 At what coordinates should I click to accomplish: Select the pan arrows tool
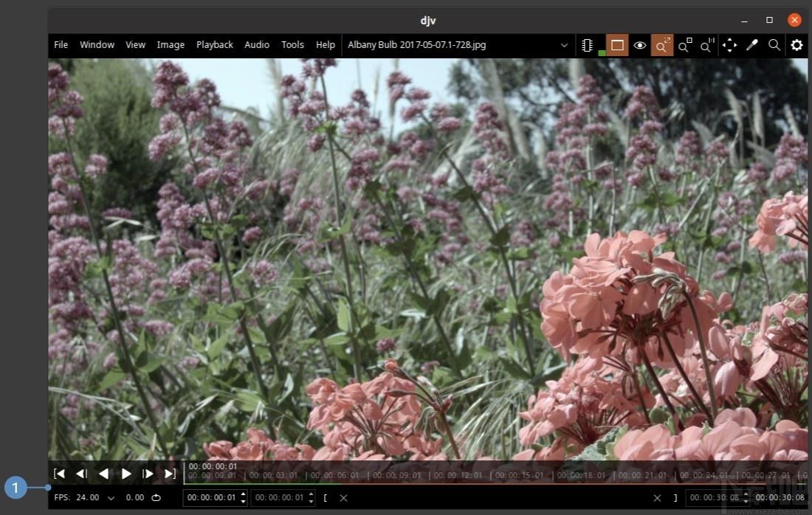(729, 45)
